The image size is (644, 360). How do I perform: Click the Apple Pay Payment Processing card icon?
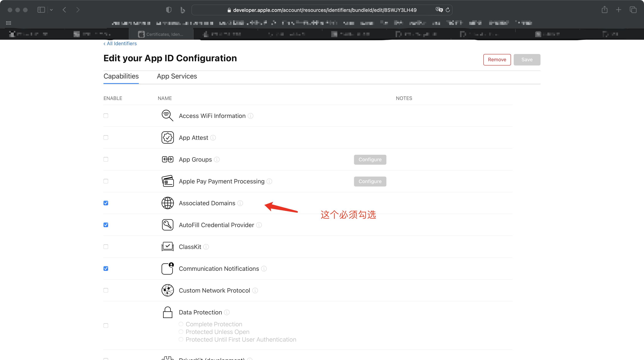pyautogui.click(x=168, y=181)
